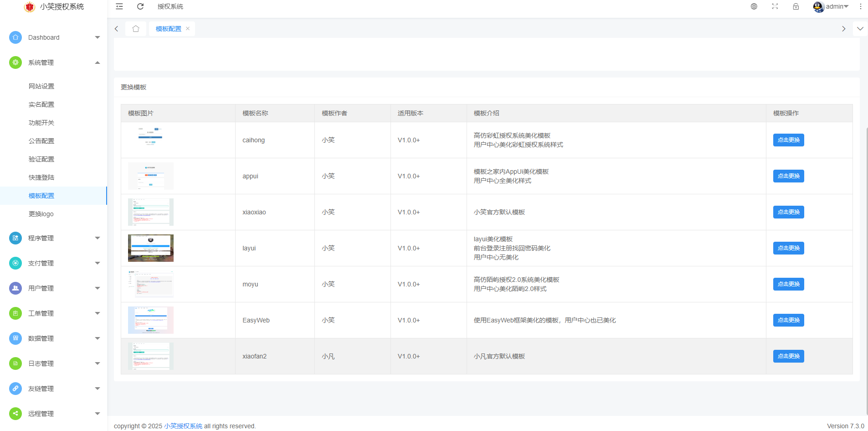Open the tab options down chevron
Screen dimensions: 868x431
pos(860,29)
